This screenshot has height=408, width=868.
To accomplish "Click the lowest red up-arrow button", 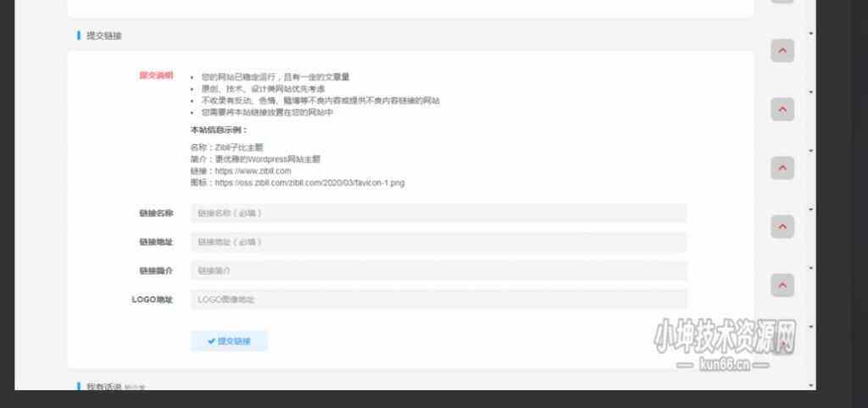I will pyautogui.click(x=782, y=285).
